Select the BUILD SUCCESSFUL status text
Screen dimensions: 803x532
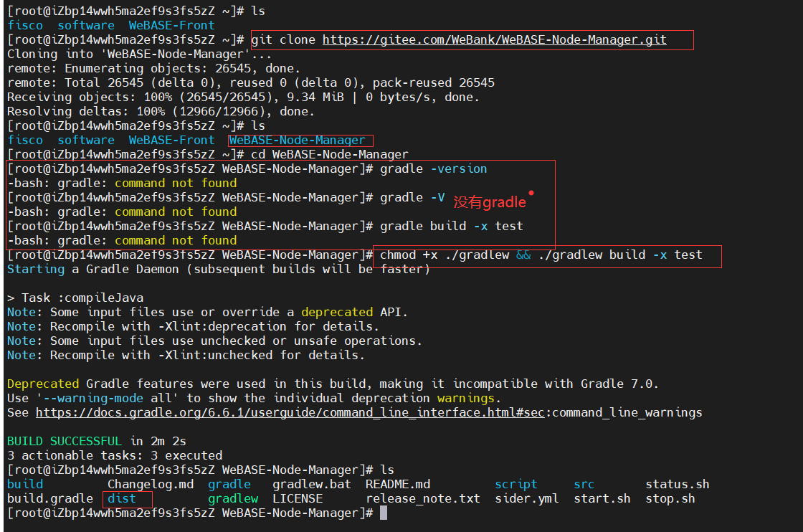(60, 441)
